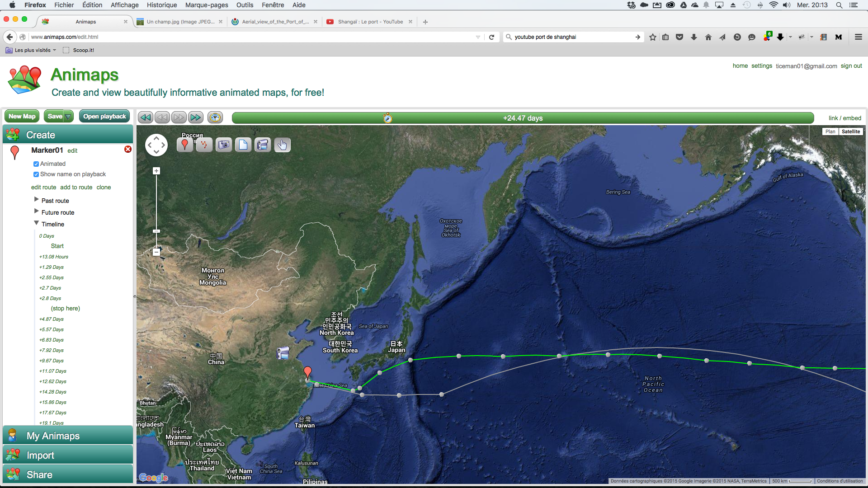Open Les plus visités bookmarks dropdown
Image resolution: width=868 pixels, height=488 pixels.
[31, 50]
